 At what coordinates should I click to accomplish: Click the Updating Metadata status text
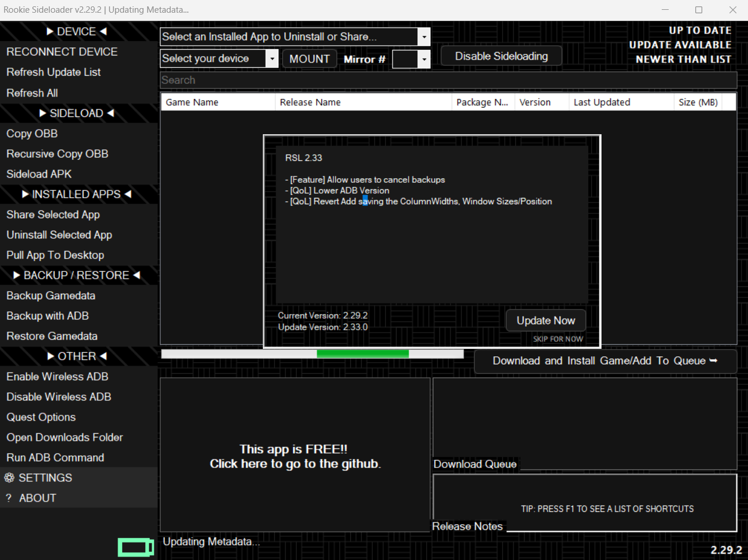pos(211,542)
